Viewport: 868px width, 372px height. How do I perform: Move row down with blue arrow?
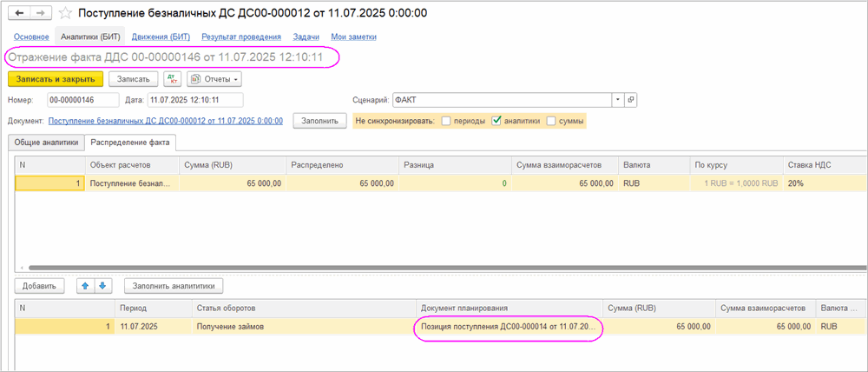pos(102,285)
